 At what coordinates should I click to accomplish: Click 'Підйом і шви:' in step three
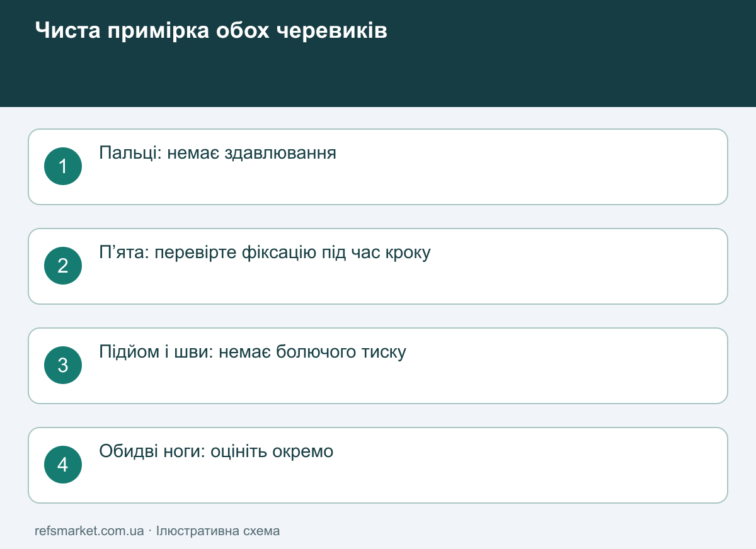pos(156,352)
